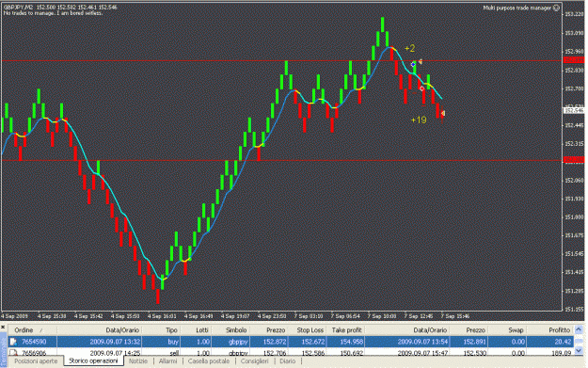Click the opening price 152.872
Screen dimensions: 588x368
274,342
